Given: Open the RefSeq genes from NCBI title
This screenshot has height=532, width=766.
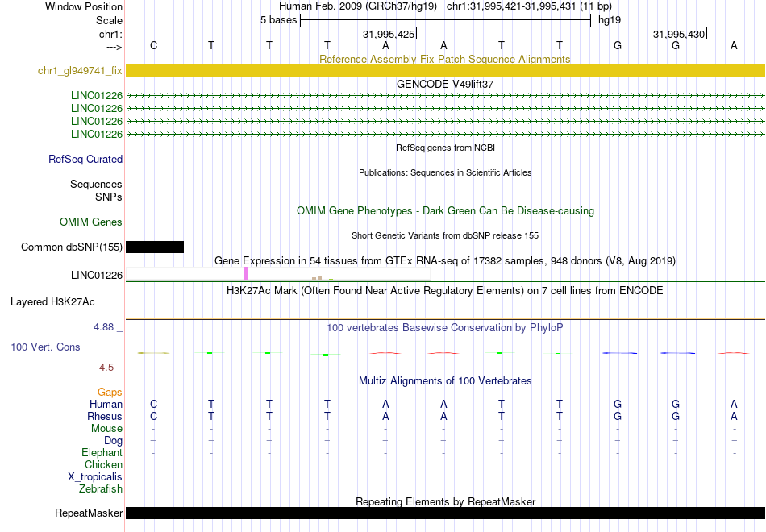Looking at the screenshot, I should (446, 148).
